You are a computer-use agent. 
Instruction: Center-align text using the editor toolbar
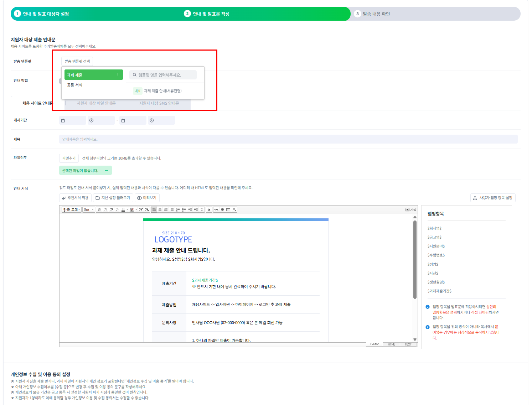(x=160, y=210)
